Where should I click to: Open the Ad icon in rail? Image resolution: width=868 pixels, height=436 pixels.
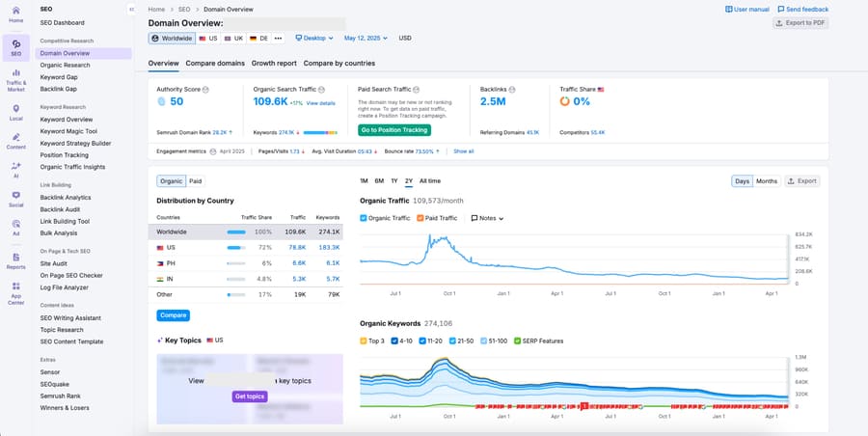[16, 224]
